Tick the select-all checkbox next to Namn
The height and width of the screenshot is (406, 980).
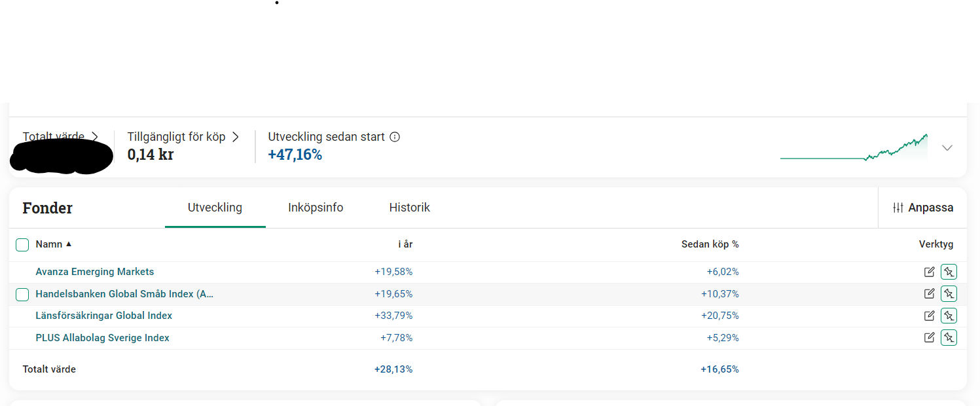tap(22, 245)
